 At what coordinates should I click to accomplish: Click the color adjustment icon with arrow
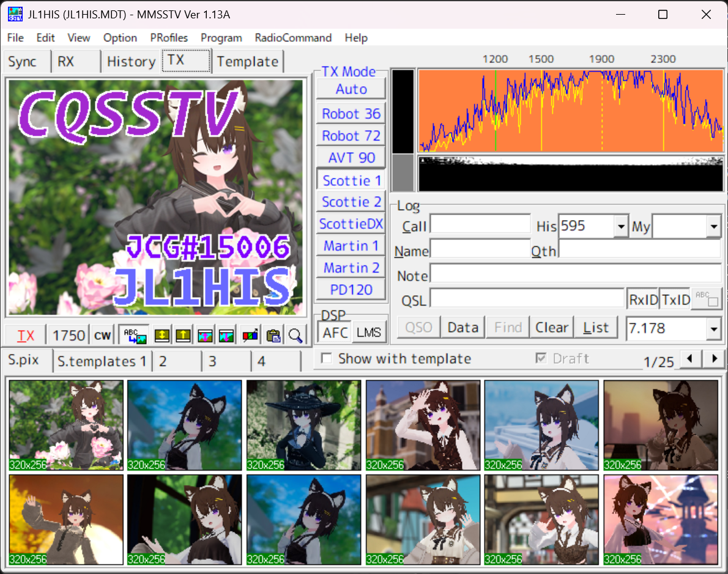pos(250,335)
